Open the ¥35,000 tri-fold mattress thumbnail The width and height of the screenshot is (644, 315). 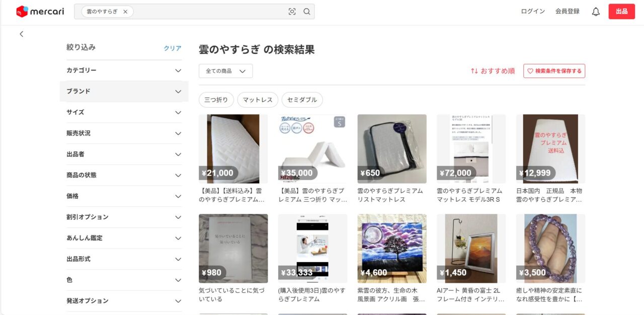(312, 149)
